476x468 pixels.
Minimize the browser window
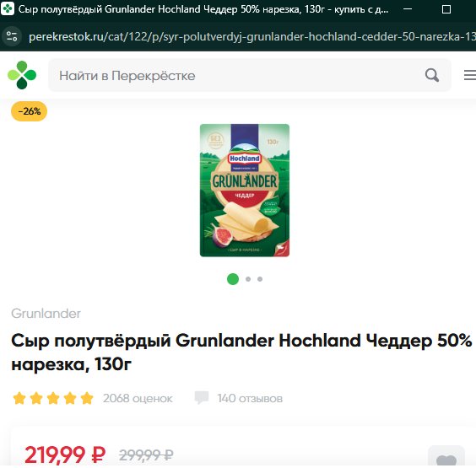408,9
